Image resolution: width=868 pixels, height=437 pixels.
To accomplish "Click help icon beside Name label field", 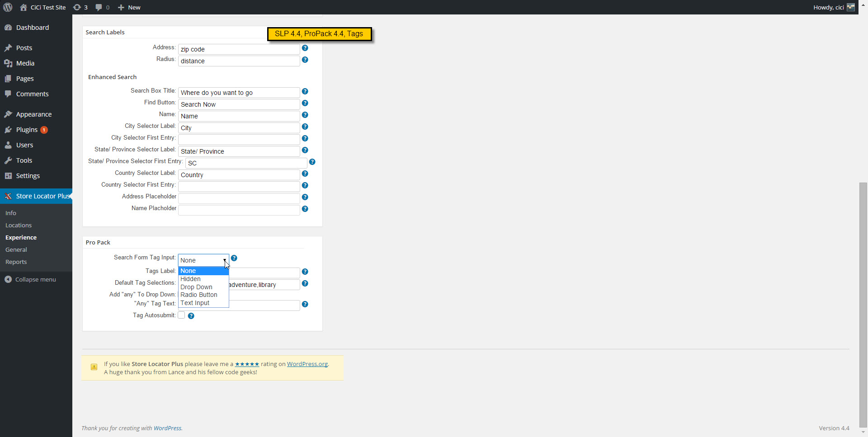I will point(305,115).
